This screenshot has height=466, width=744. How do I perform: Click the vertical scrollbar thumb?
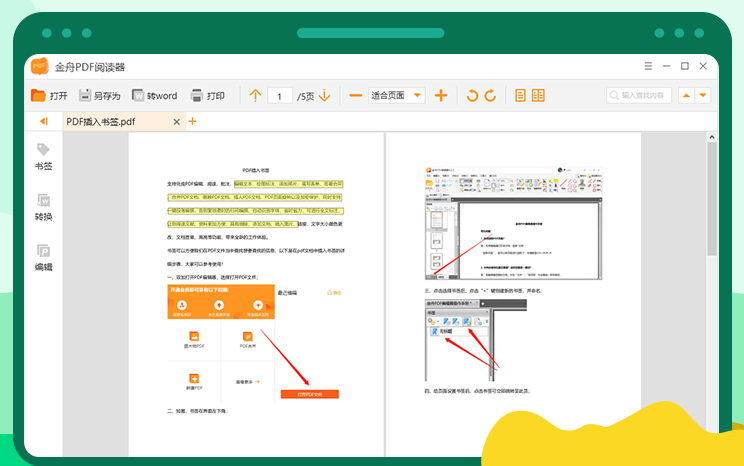[x=712, y=199]
